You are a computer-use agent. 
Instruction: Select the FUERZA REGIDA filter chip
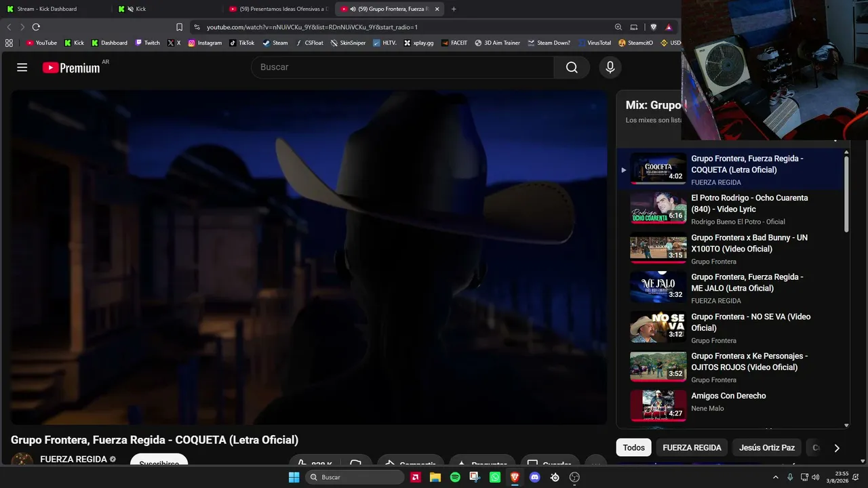[692, 447]
